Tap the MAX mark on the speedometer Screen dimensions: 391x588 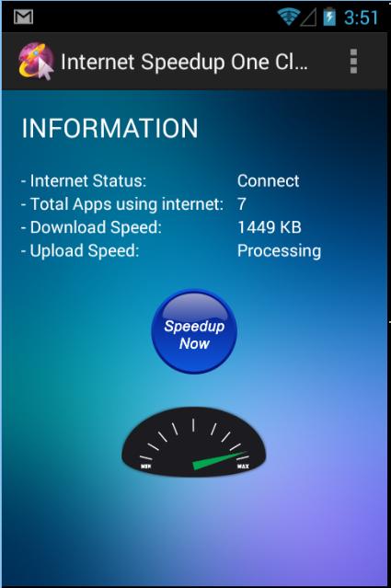(x=243, y=467)
